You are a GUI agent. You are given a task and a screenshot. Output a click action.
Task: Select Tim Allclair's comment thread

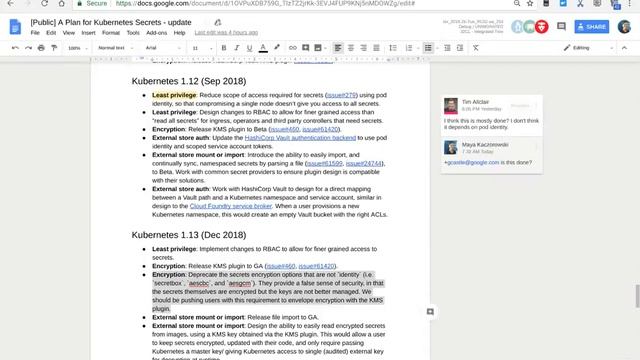(x=492, y=115)
